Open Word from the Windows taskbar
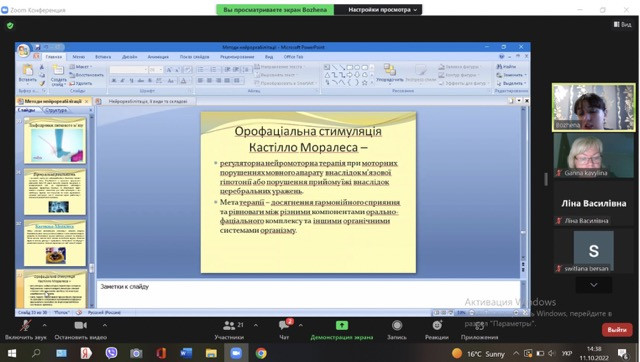 coord(186,353)
